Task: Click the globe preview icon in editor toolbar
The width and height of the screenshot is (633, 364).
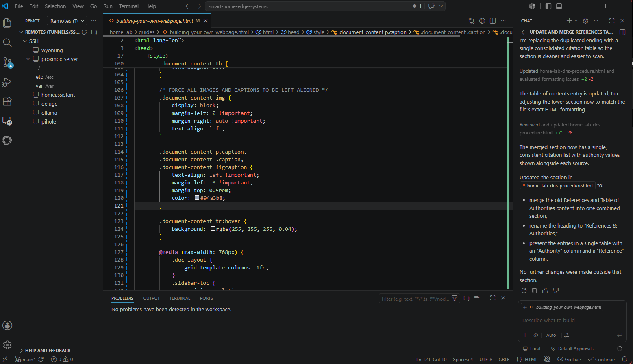Action: tap(482, 21)
